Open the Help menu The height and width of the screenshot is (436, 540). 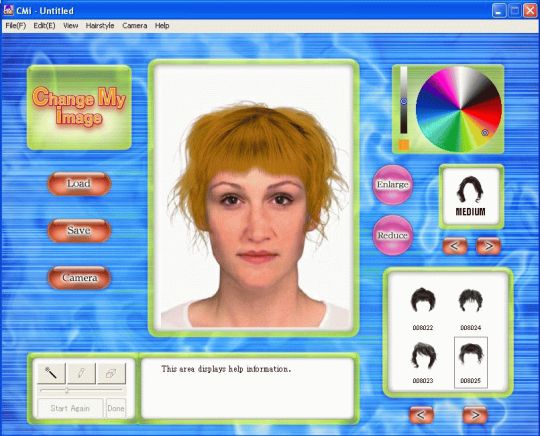[x=162, y=25]
